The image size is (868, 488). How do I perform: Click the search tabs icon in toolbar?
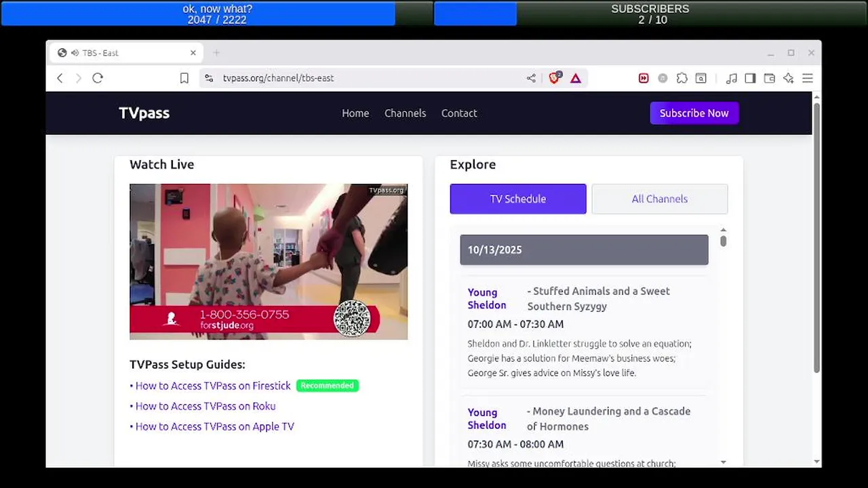(x=701, y=78)
